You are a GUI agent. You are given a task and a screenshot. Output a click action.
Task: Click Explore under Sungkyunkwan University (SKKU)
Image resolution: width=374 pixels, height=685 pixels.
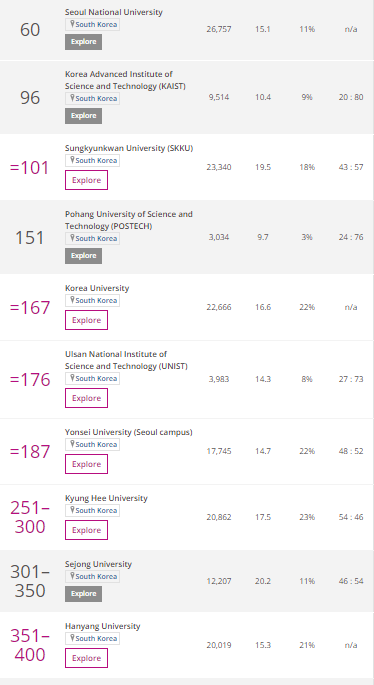[x=87, y=180]
